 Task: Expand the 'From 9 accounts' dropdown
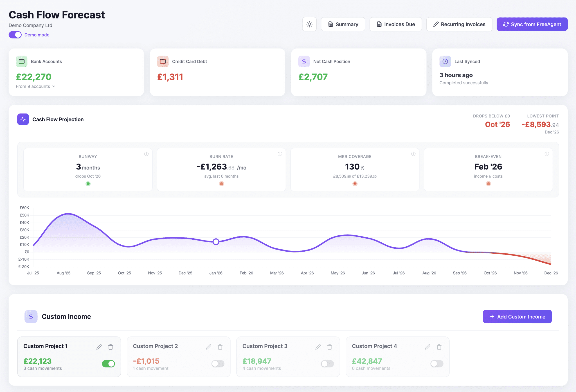36,86
